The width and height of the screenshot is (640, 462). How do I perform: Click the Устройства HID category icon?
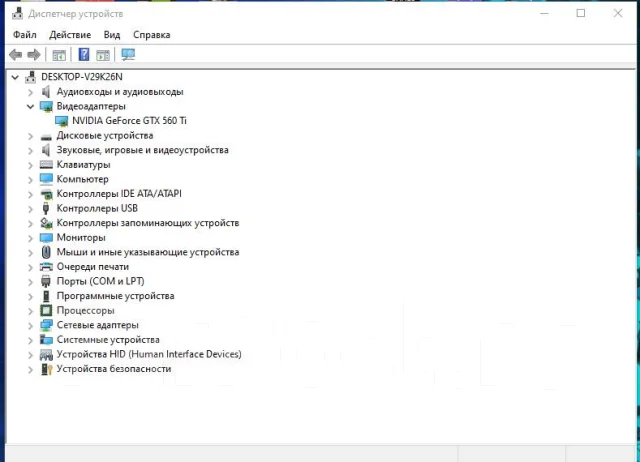point(46,355)
